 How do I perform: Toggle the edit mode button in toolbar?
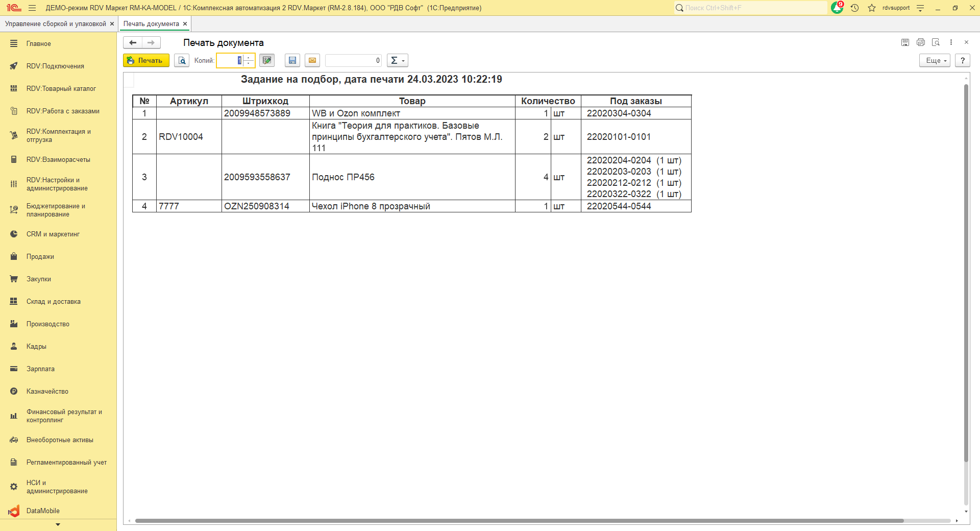(266, 60)
